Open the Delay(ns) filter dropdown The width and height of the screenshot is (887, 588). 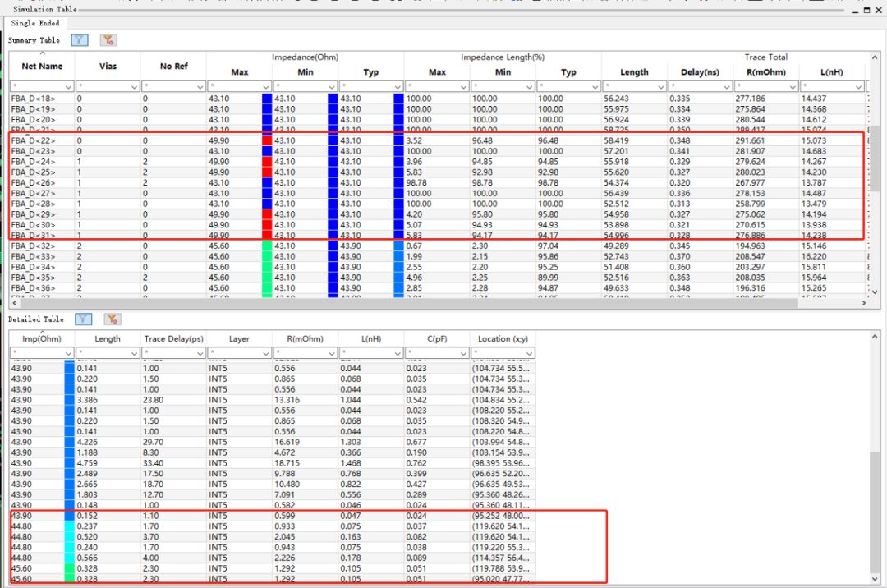727,86
